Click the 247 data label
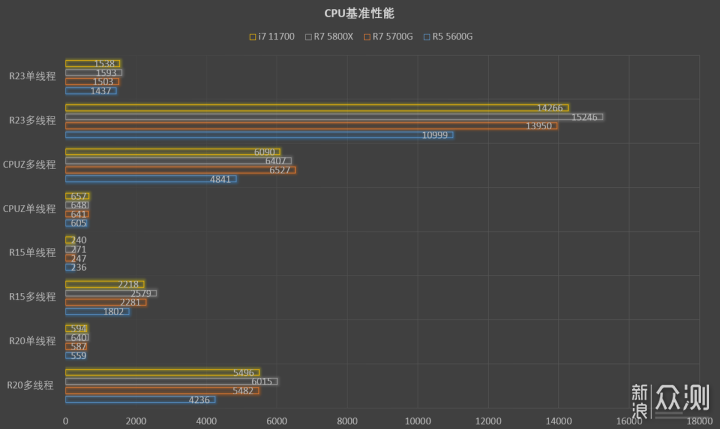This screenshot has height=429, width=720. click(79, 259)
